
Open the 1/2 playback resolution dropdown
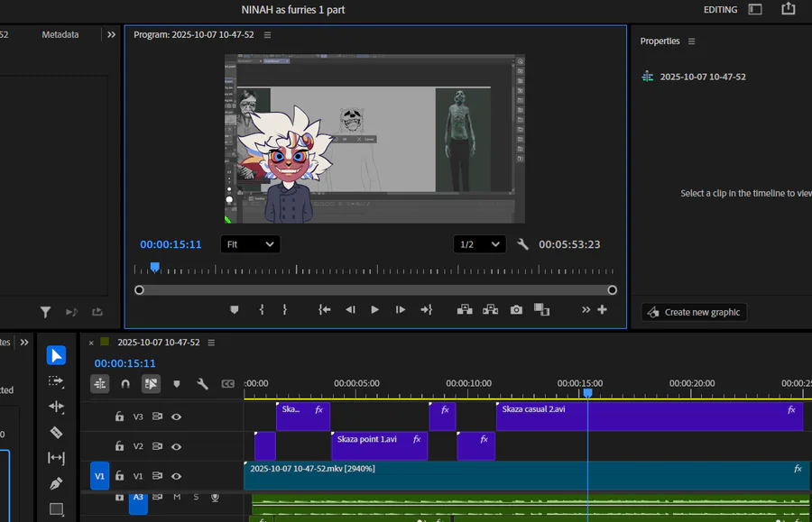tap(480, 244)
